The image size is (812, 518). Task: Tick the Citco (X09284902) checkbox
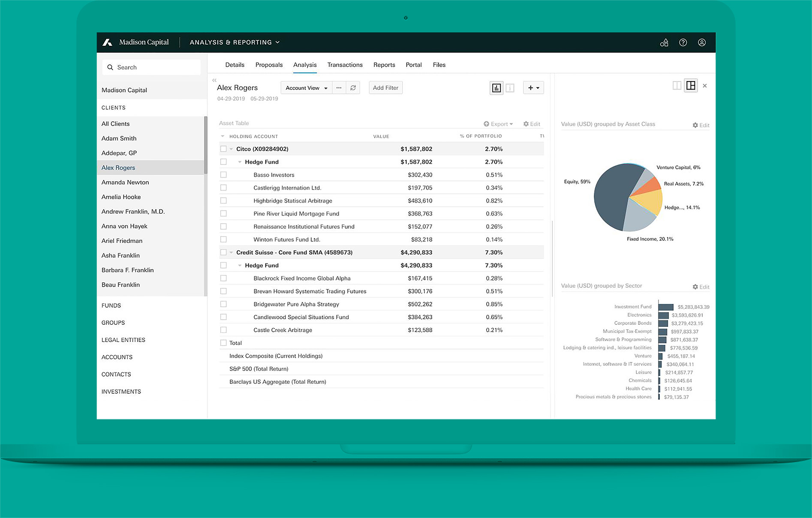click(223, 149)
